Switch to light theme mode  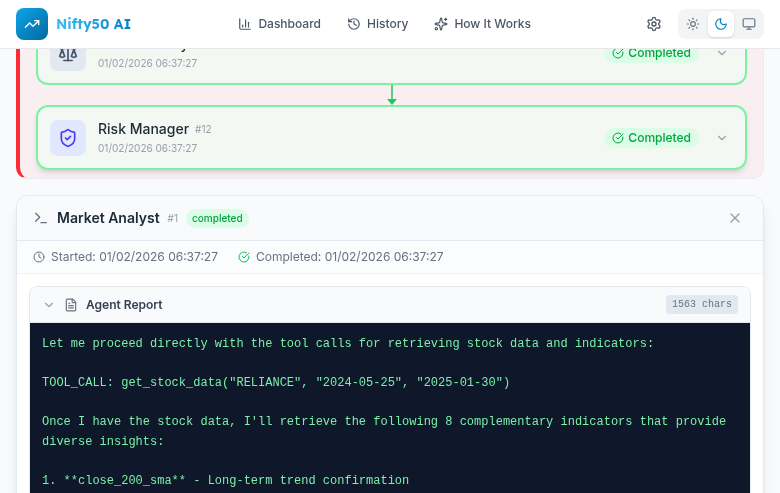click(693, 24)
